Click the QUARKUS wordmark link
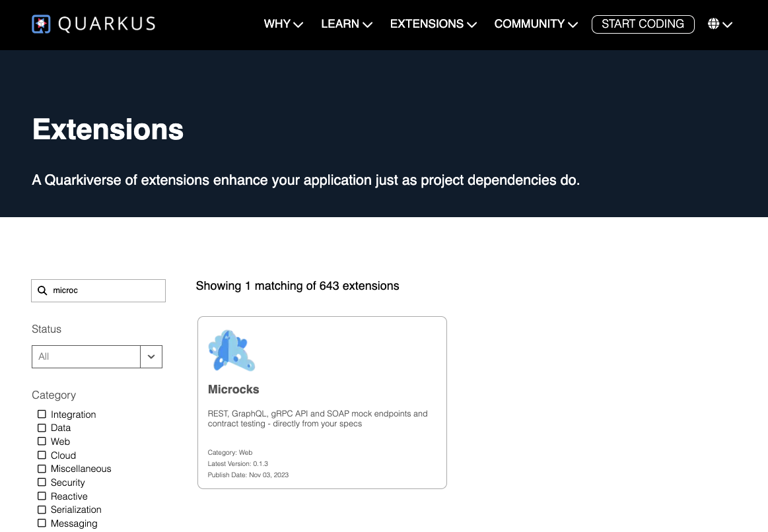Image resolution: width=768 pixels, height=532 pixels. click(x=107, y=24)
